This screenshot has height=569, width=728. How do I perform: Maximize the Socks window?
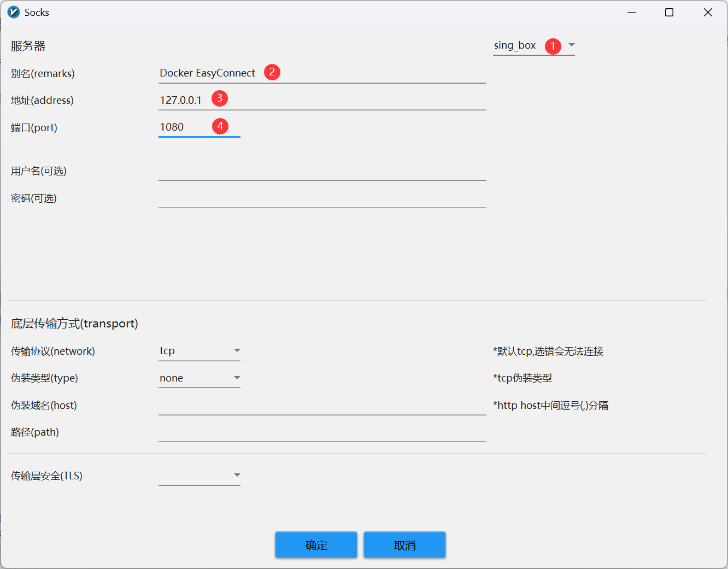pos(669,12)
